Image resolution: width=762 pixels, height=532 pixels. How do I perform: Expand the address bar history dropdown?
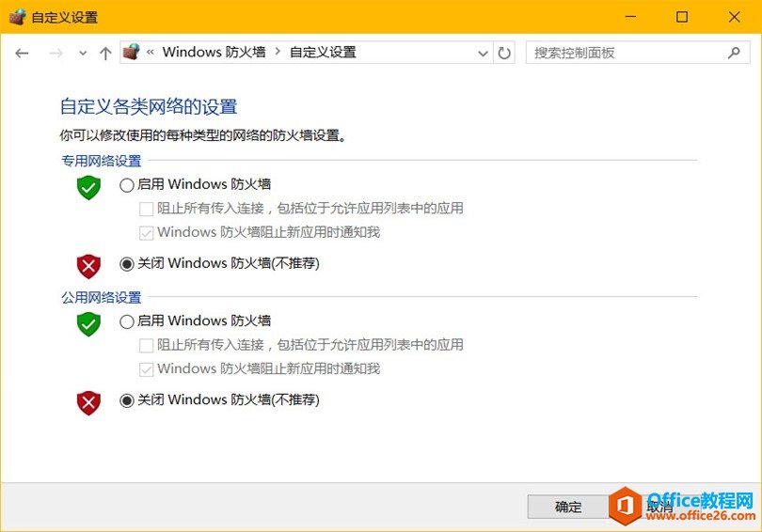tap(483, 53)
